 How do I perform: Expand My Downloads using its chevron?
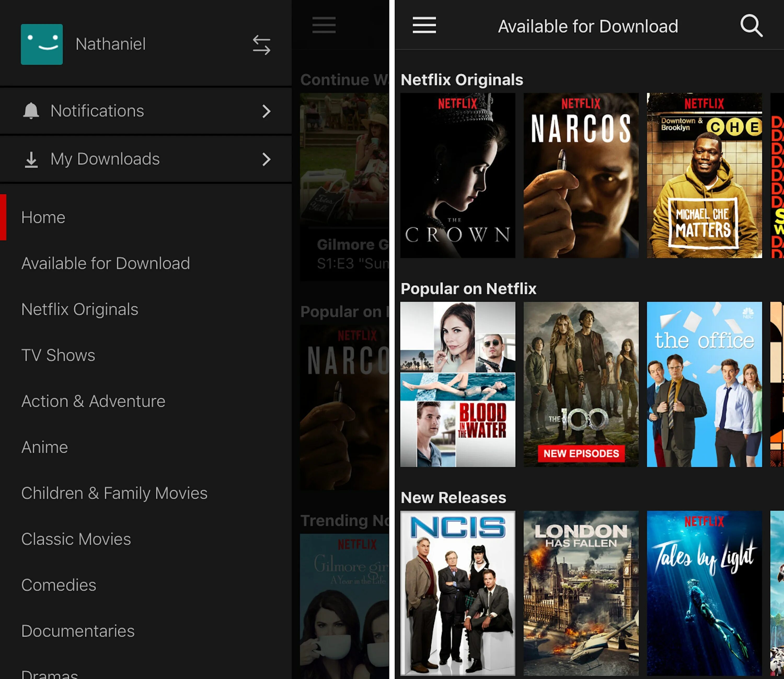pyautogui.click(x=267, y=160)
